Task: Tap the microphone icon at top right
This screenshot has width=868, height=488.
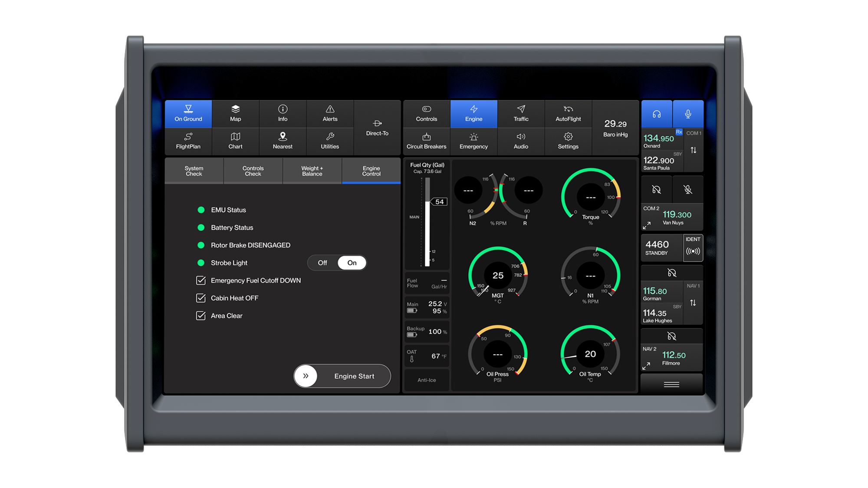Action: (x=688, y=114)
